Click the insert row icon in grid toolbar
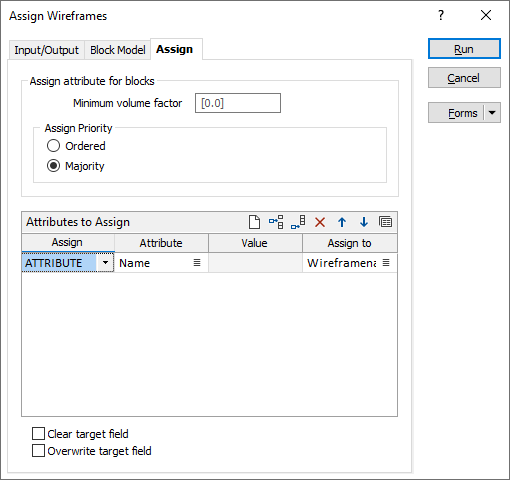The width and height of the screenshot is (510, 480). pyautogui.click(x=276, y=222)
